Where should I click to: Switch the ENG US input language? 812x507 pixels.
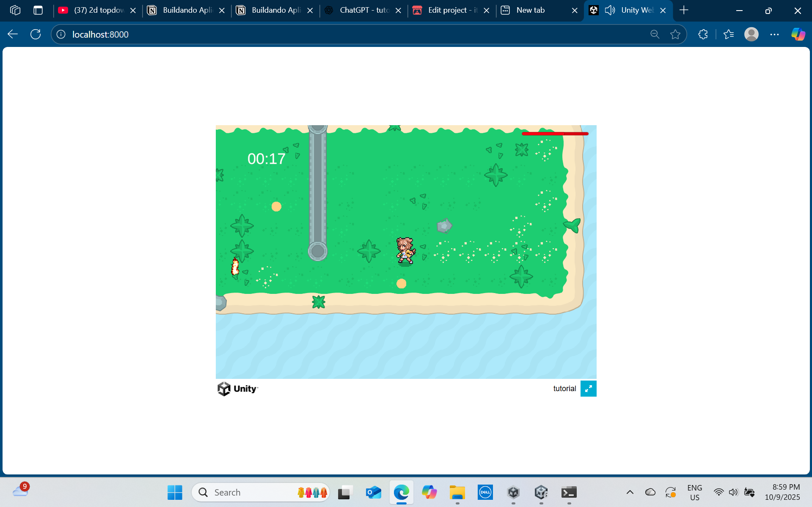tap(695, 493)
